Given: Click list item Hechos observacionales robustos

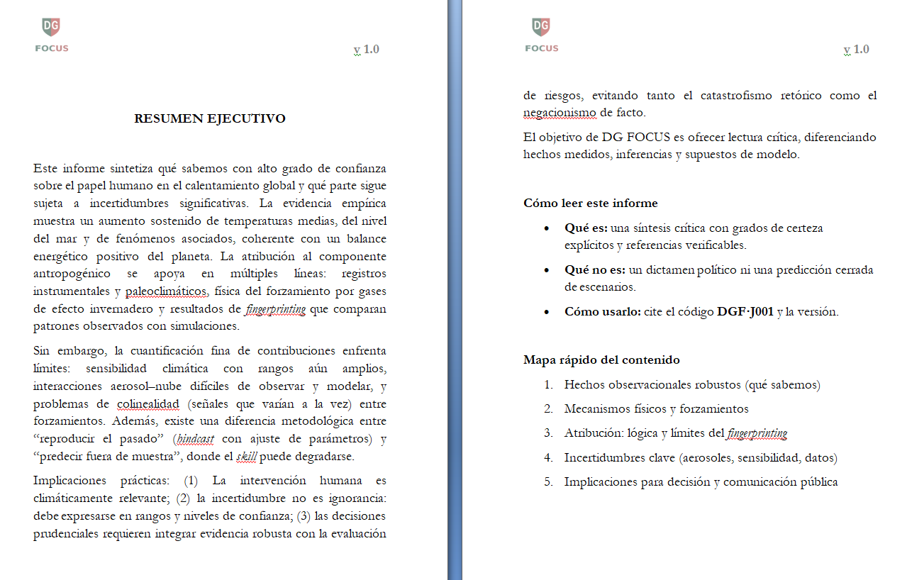Looking at the screenshot, I should pyautogui.click(x=691, y=385).
